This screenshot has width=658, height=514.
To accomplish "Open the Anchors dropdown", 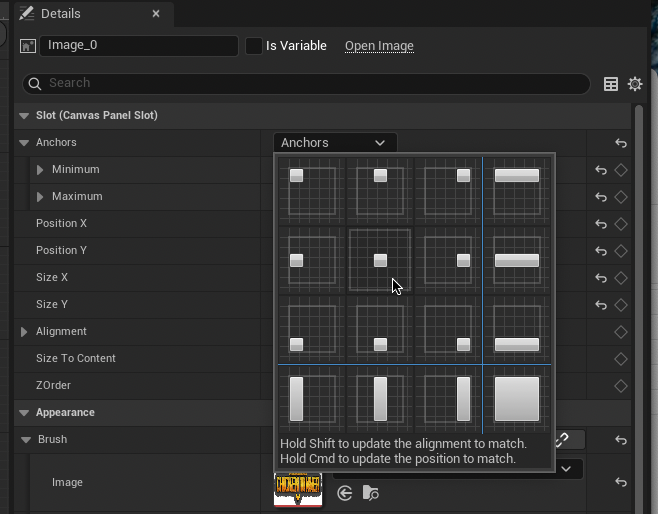I will point(334,143).
